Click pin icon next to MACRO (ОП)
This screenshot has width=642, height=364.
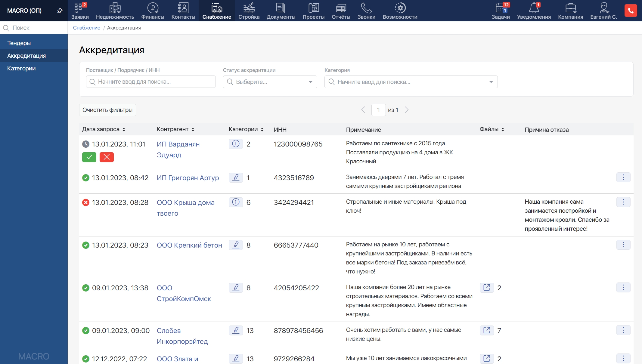[60, 11]
